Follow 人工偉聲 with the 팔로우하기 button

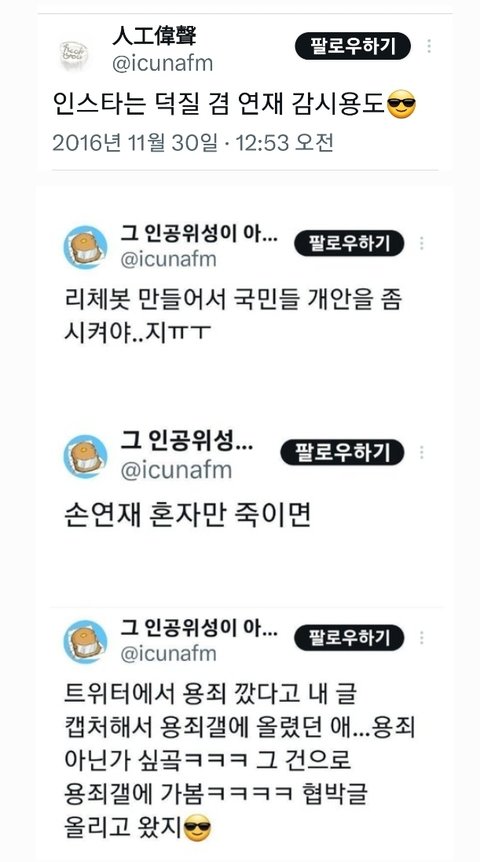353,46
